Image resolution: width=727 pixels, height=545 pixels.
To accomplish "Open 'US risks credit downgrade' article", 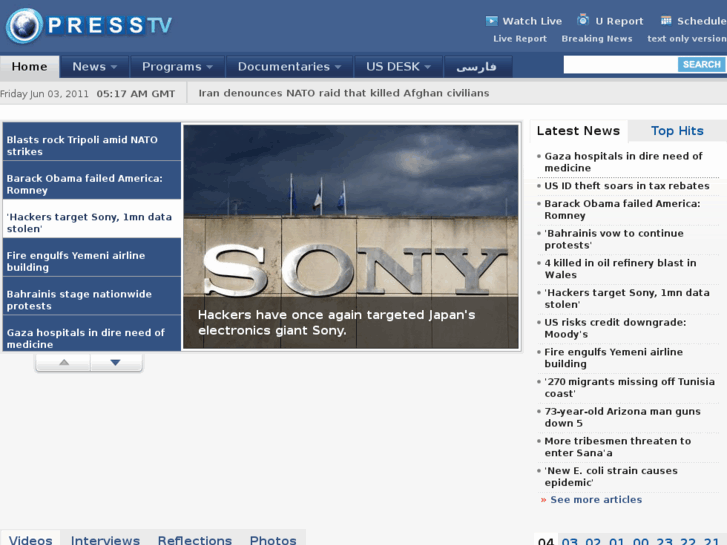I will pos(615,328).
